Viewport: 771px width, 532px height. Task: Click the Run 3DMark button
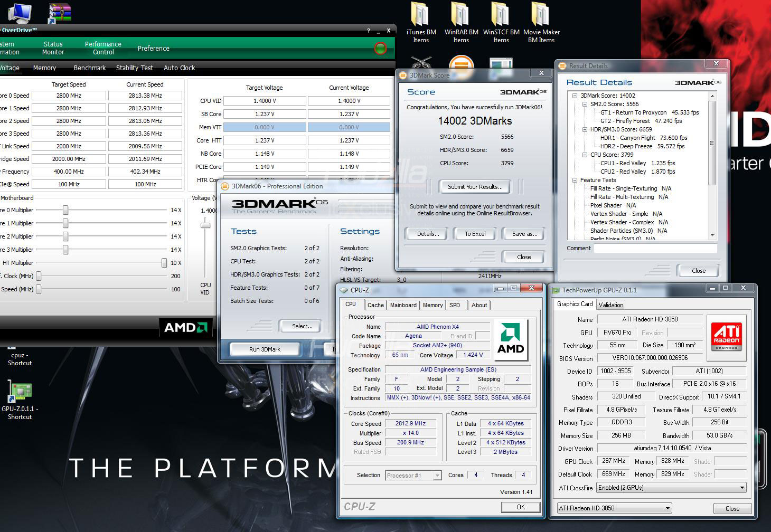pos(265,349)
